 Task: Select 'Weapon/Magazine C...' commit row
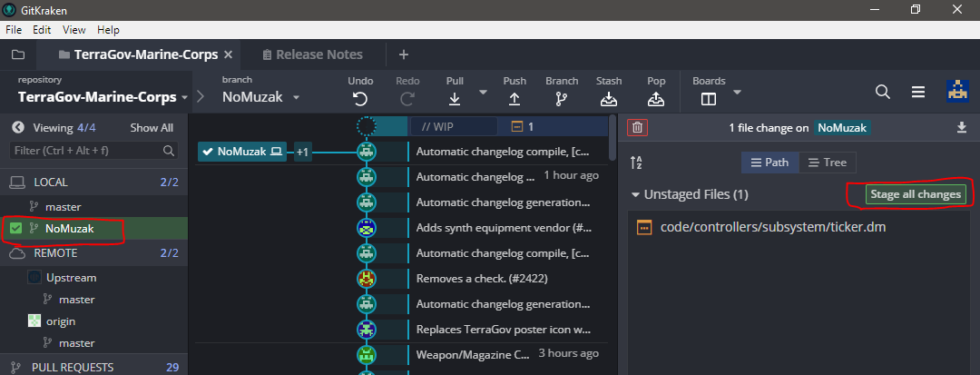click(507, 354)
